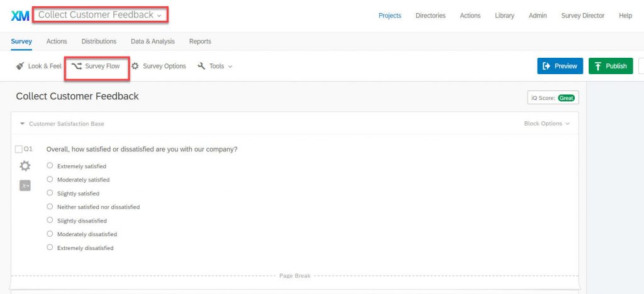Viewport: 644px width, 294px height.
Task: Open Survey Options gear
Action: (158, 66)
